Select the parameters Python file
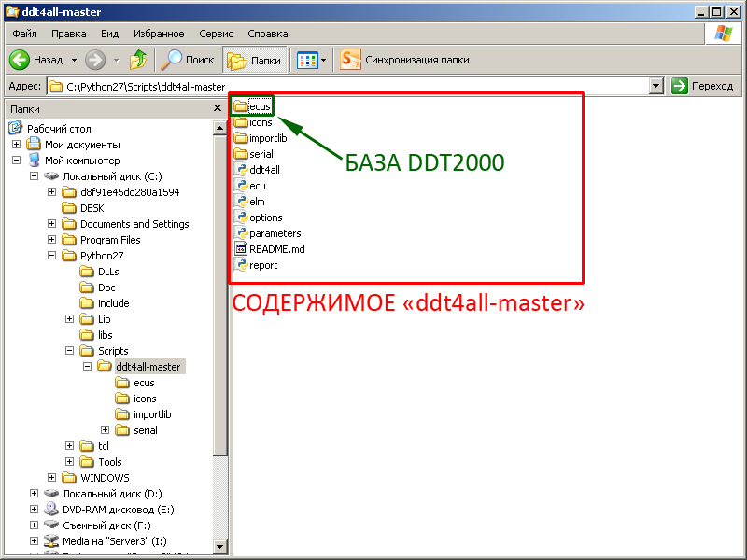 pos(267,233)
